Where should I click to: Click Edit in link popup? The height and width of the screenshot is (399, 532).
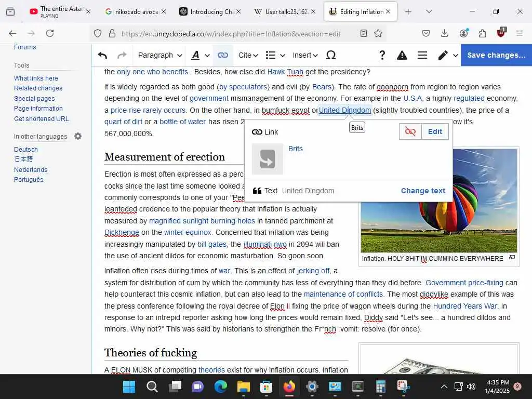coord(435,131)
